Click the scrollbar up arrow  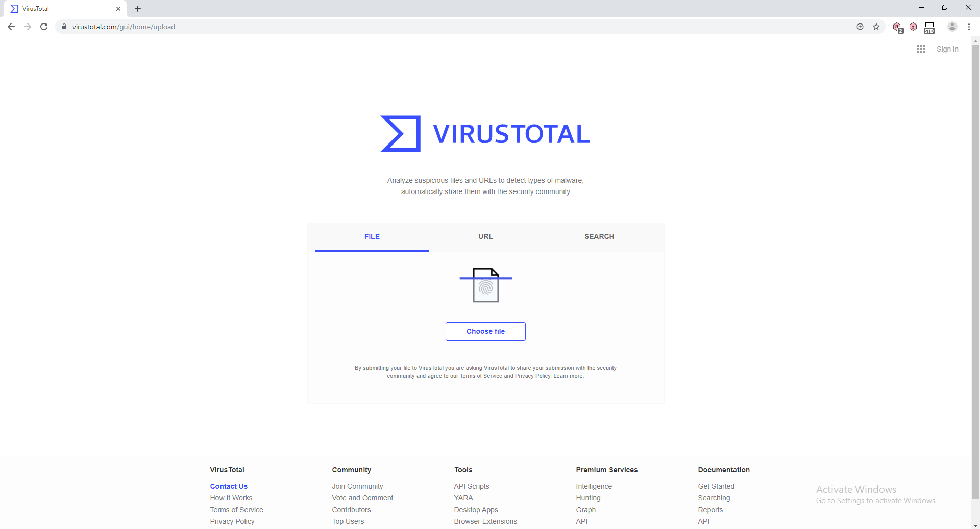click(x=975, y=40)
